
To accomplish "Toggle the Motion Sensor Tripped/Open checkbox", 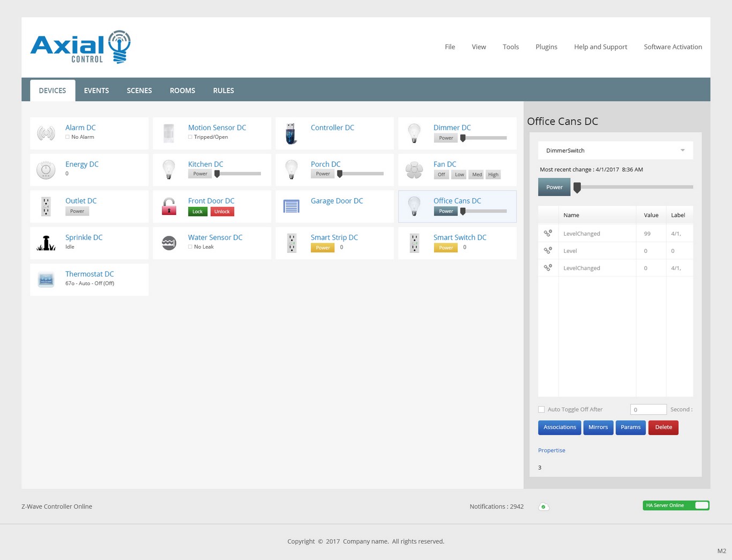I will click(x=190, y=137).
